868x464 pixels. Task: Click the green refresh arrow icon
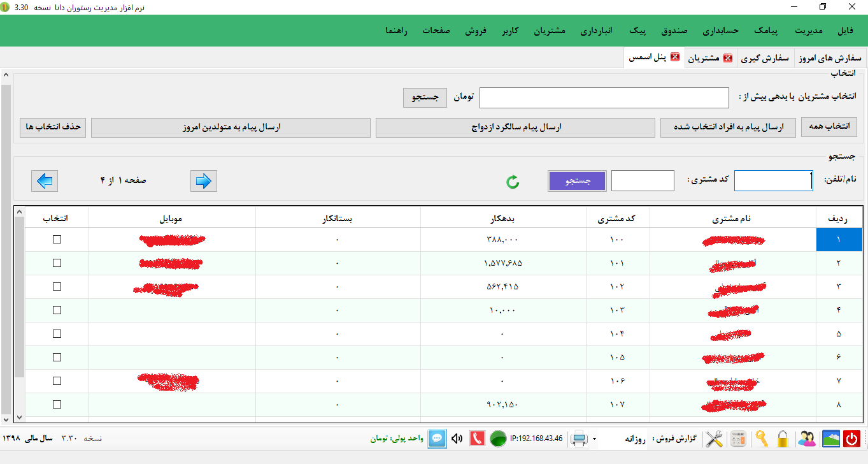[x=513, y=182]
